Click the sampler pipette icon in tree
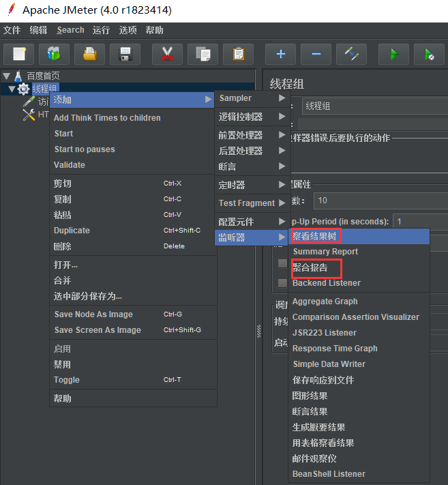448x485 pixels. tap(29, 102)
